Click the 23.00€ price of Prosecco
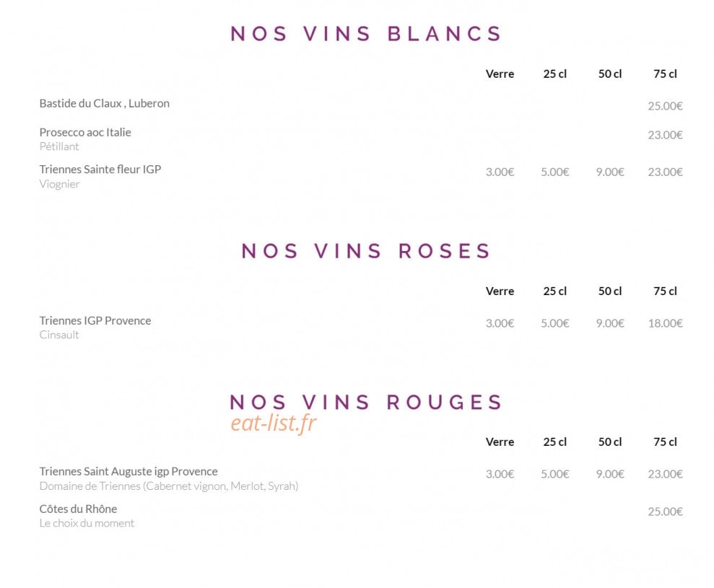The height and width of the screenshot is (588, 714). [666, 135]
